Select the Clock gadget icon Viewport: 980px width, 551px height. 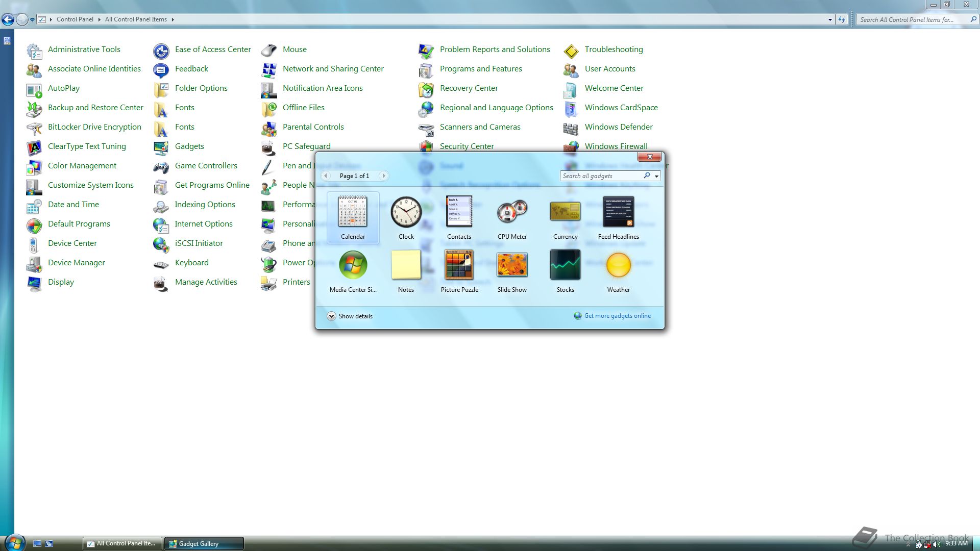(x=406, y=212)
